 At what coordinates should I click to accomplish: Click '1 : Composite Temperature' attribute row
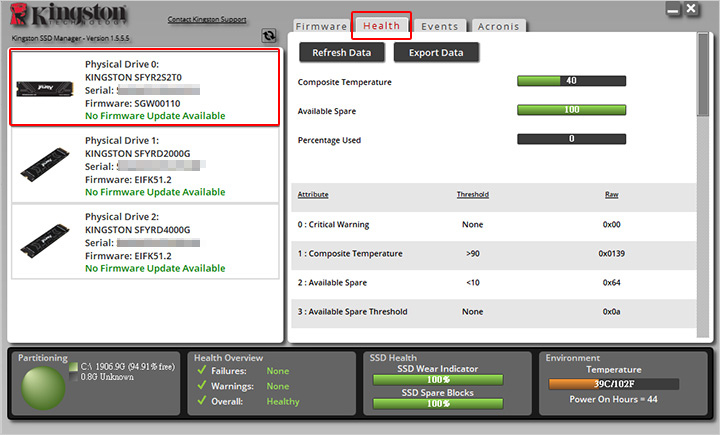[x=494, y=254]
